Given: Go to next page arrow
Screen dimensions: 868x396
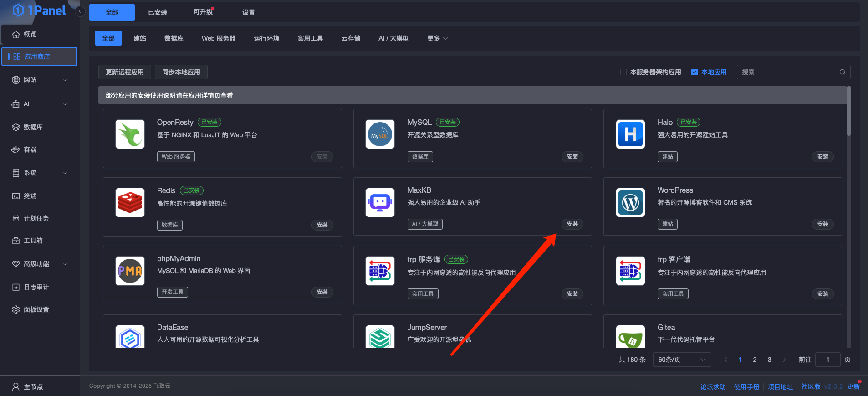Looking at the screenshot, I should coord(784,360).
